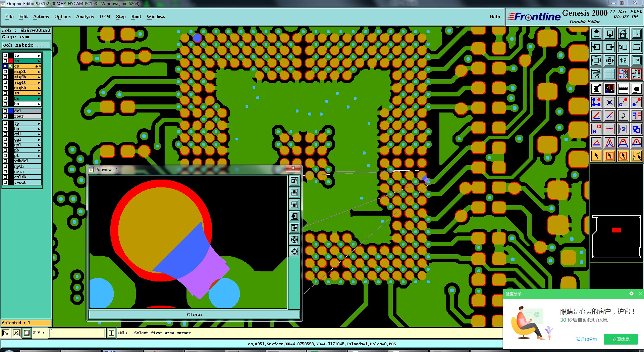The image size is (644, 352).
Task: Click the X Y coordinate input field
Action: tap(77, 333)
